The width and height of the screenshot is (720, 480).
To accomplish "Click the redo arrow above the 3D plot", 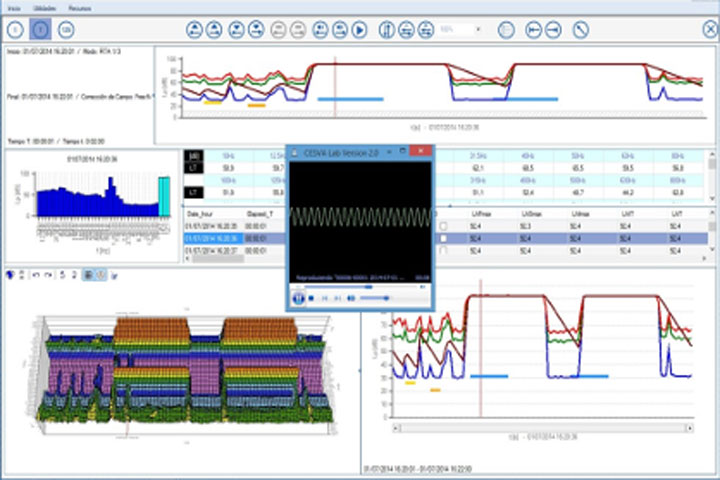I will tap(47, 274).
